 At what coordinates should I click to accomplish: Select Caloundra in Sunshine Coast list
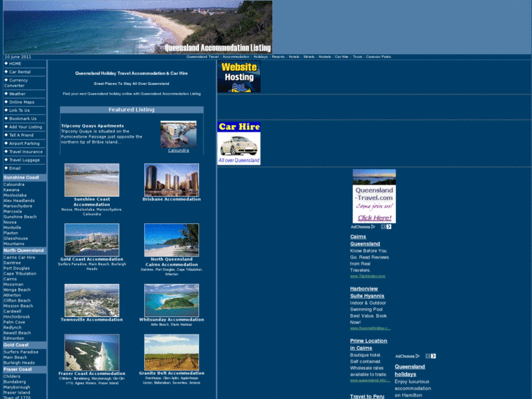pyautogui.click(x=14, y=184)
